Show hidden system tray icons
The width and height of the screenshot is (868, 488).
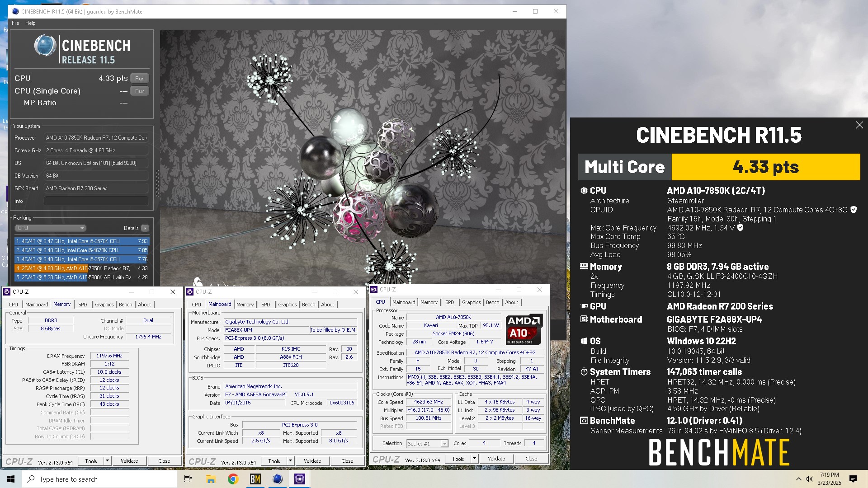tap(798, 479)
